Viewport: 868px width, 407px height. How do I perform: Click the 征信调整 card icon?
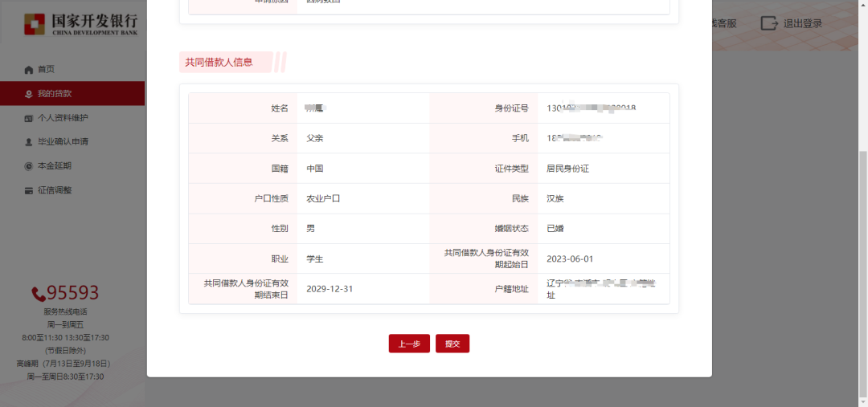coord(29,190)
